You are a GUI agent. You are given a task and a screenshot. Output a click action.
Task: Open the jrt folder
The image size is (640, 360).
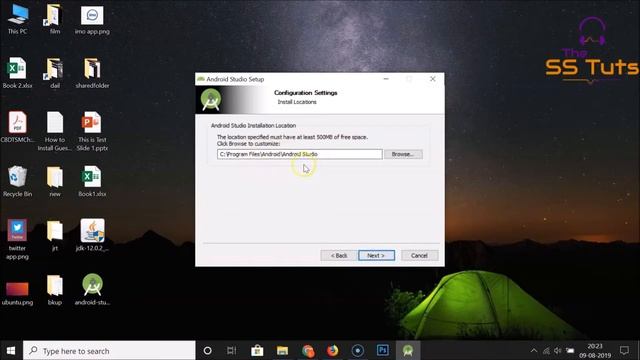[x=55, y=235]
